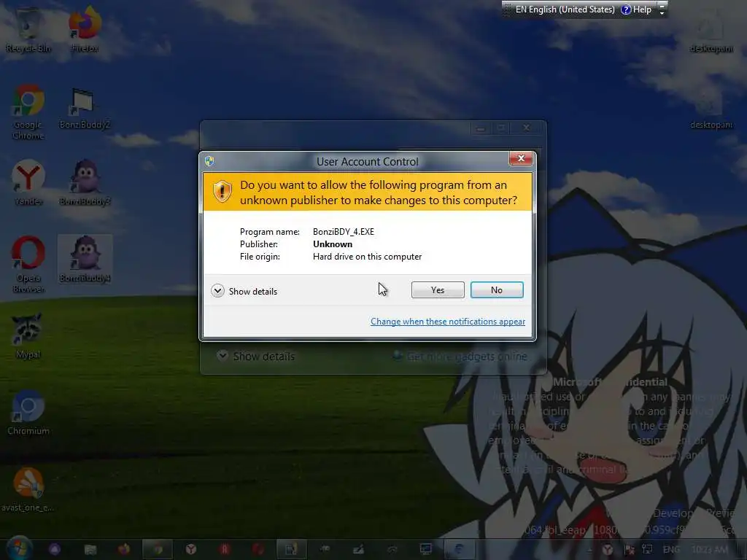
Task: Select the avast_one desktop icon
Action: [x=28, y=489]
